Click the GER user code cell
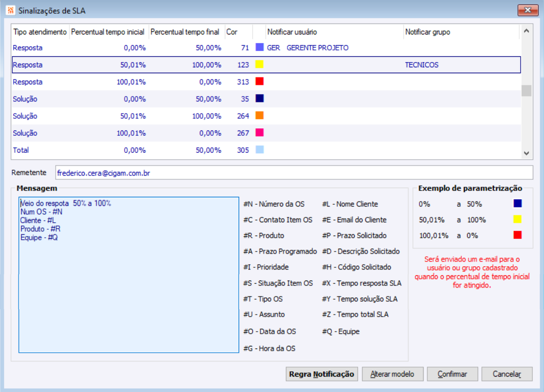 click(x=274, y=48)
